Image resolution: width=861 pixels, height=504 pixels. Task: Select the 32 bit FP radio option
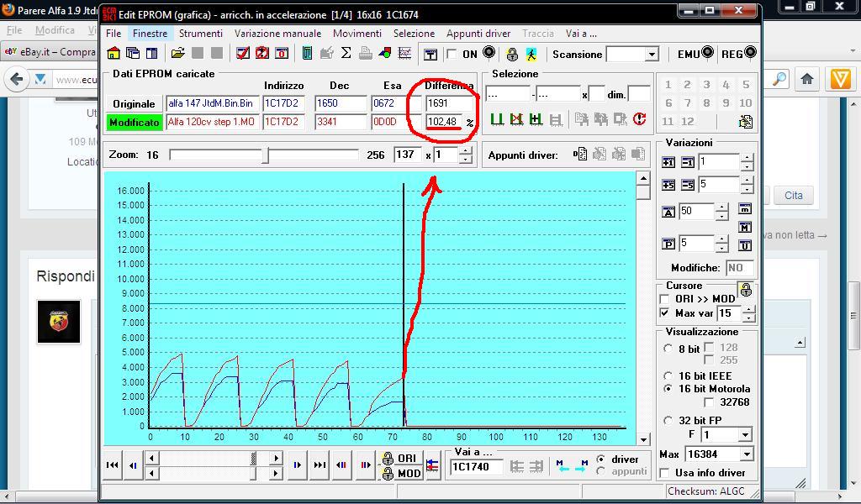(668, 421)
